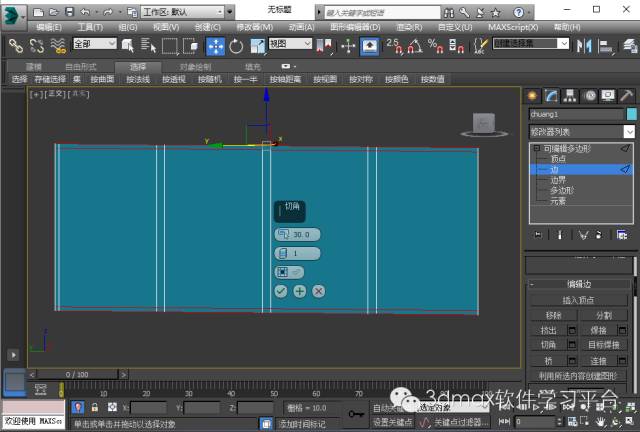Click the Bind to Space Warp icon
The width and height of the screenshot is (640, 432).
(x=58, y=46)
